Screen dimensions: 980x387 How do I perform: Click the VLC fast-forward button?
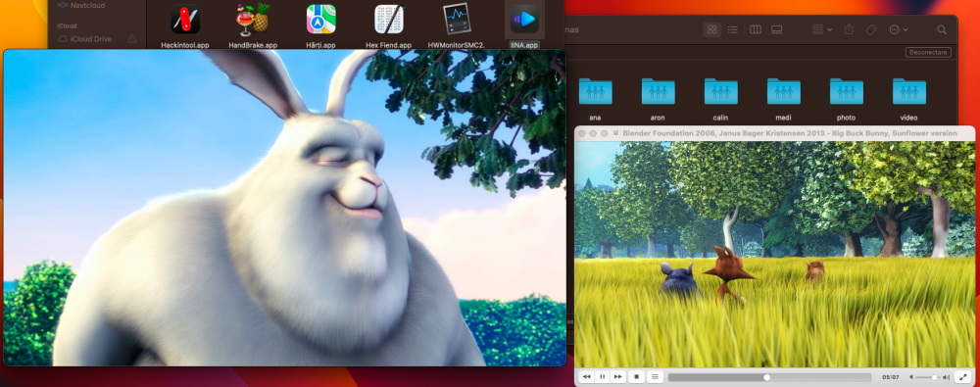pos(618,377)
